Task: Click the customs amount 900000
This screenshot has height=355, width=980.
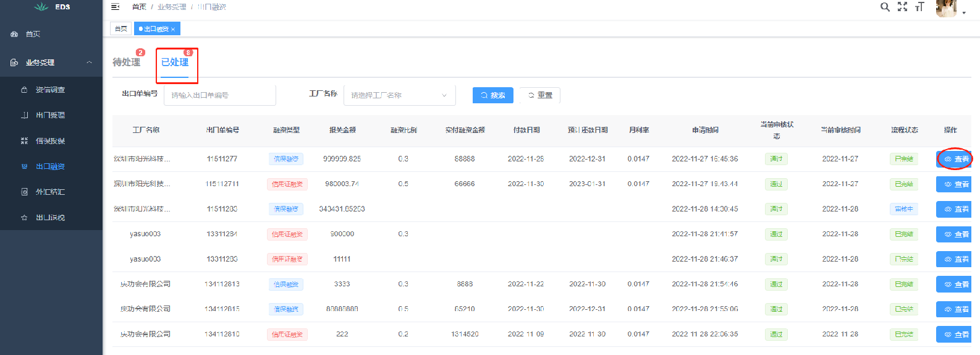Action: [342, 234]
